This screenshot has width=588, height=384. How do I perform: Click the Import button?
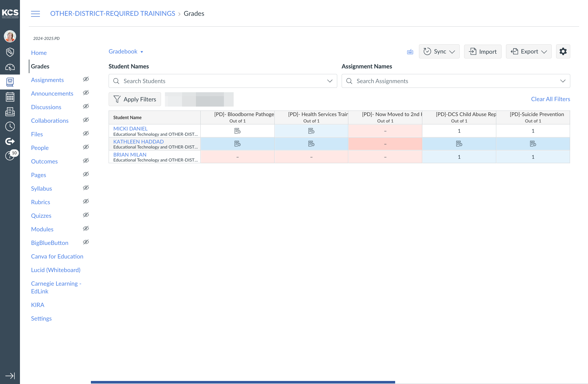pos(483,52)
